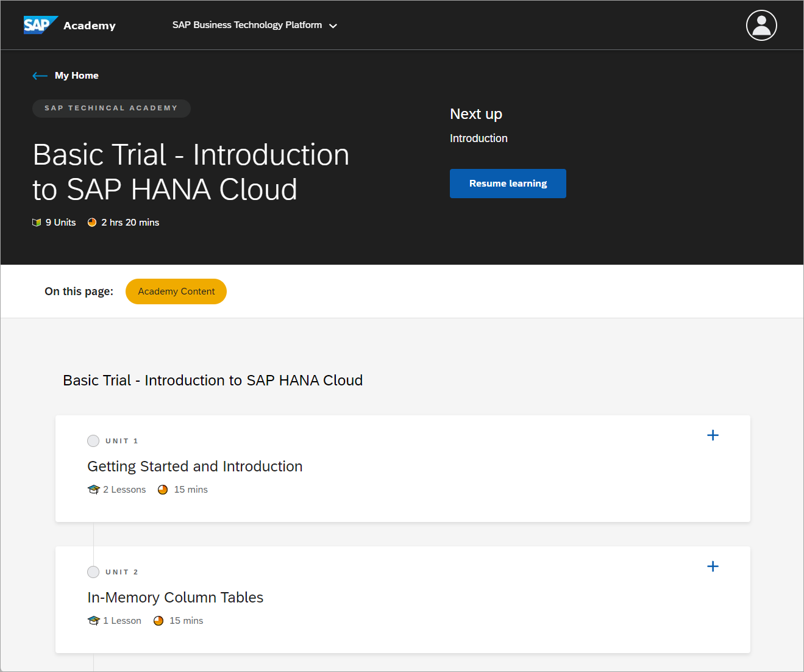Click the 9 Units book icon
This screenshot has width=804, height=672.
37,223
